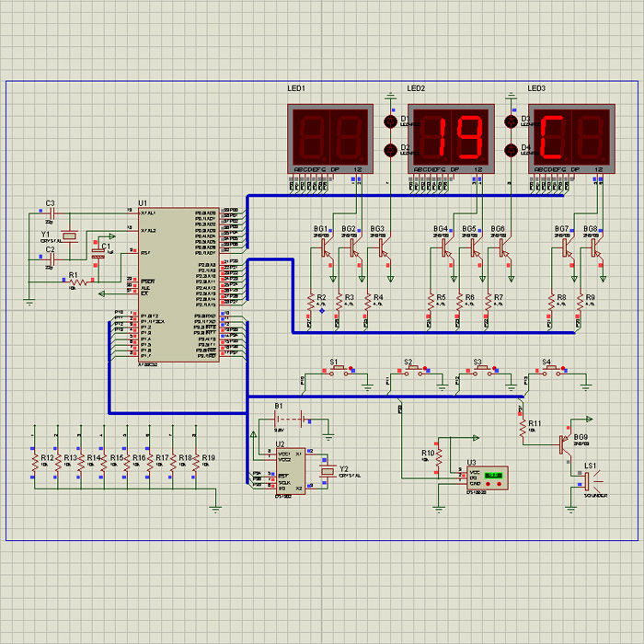This screenshot has width=644, height=644.
Task: Select the B1 battery symbol
Action: 291,420
